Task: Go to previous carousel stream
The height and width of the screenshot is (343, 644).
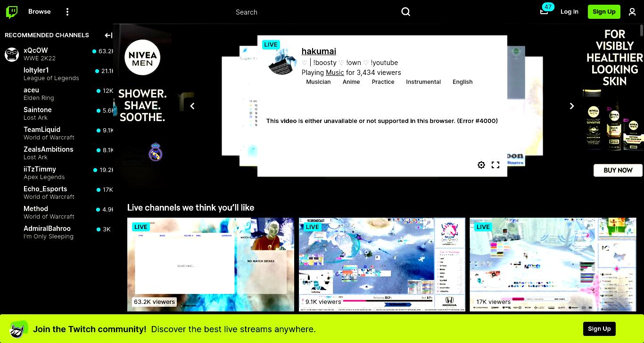Action: coord(192,106)
